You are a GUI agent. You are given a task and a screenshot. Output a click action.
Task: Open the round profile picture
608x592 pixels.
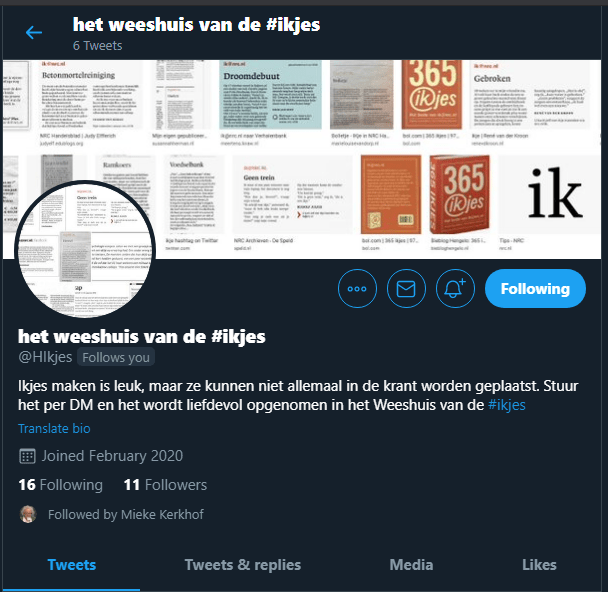tap(85, 250)
